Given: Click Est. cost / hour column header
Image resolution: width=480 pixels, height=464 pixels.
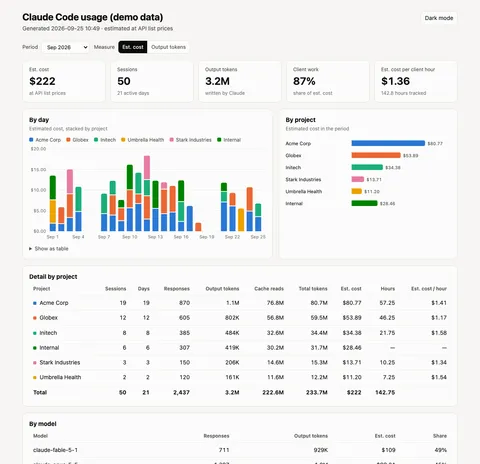Looking at the screenshot, I should click(429, 289).
